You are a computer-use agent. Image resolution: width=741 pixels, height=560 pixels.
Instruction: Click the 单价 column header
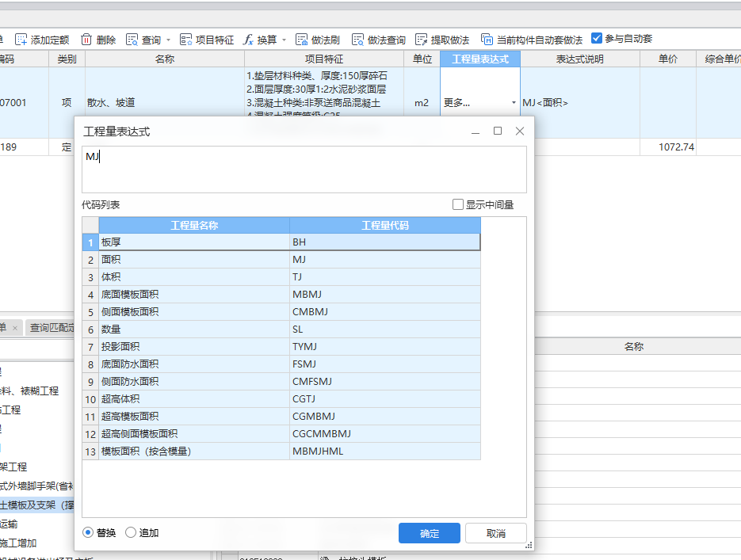click(x=668, y=59)
